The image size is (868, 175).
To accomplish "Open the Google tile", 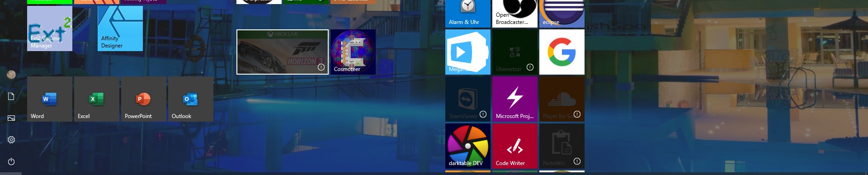I will coord(562,52).
